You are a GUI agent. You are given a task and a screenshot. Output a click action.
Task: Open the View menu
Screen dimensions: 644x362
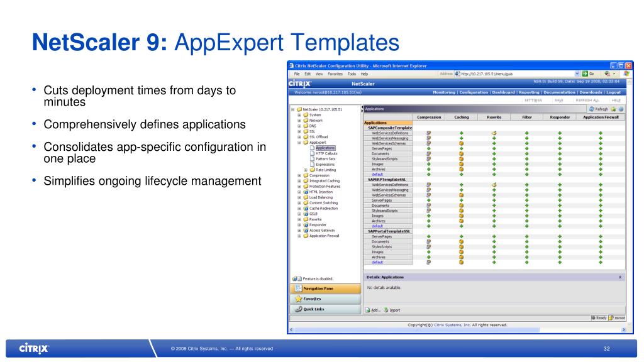pyautogui.click(x=319, y=74)
